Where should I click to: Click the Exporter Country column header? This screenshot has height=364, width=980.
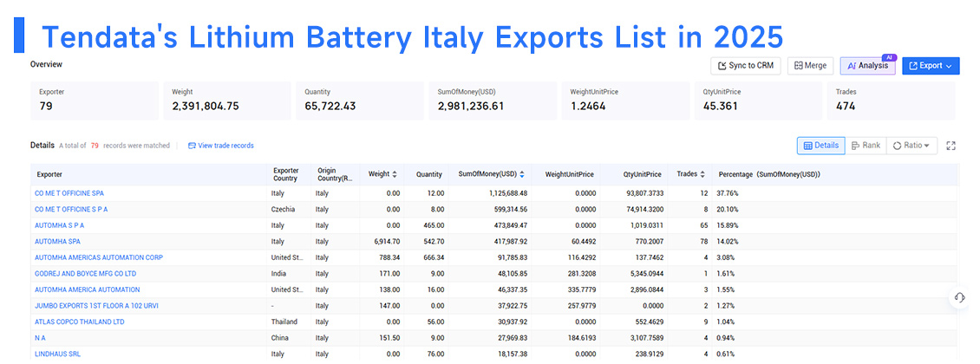284,174
